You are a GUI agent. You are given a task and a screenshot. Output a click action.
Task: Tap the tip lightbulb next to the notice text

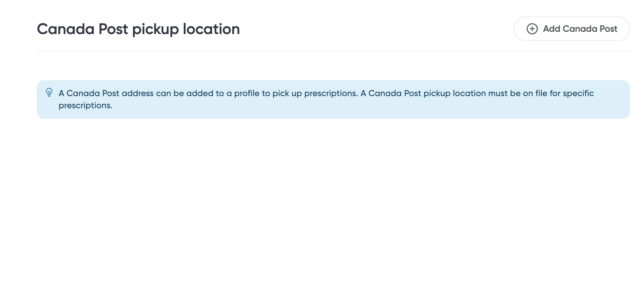pyautogui.click(x=48, y=92)
